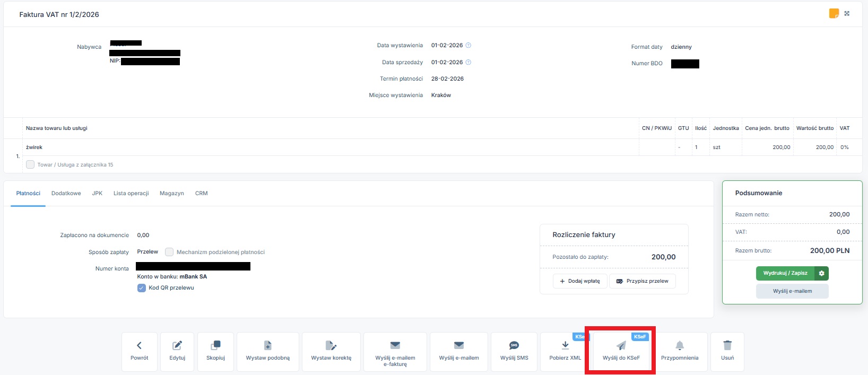Click the fullscreen expand icon top right
This screenshot has width=868, height=375.
pyautogui.click(x=847, y=13)
